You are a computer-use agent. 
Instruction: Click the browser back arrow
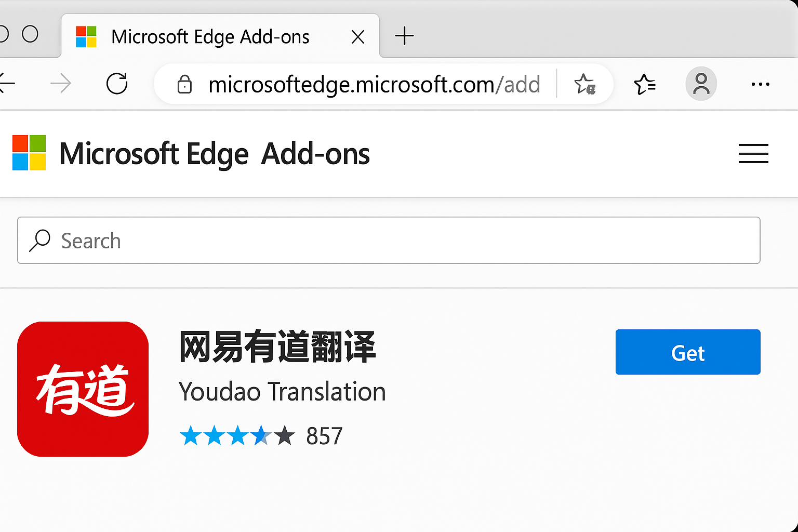click(x=6, y=83)
